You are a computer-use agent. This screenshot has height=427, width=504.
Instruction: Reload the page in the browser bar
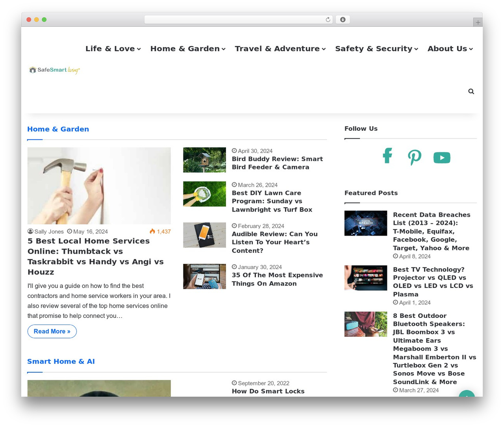click(328, 20)
